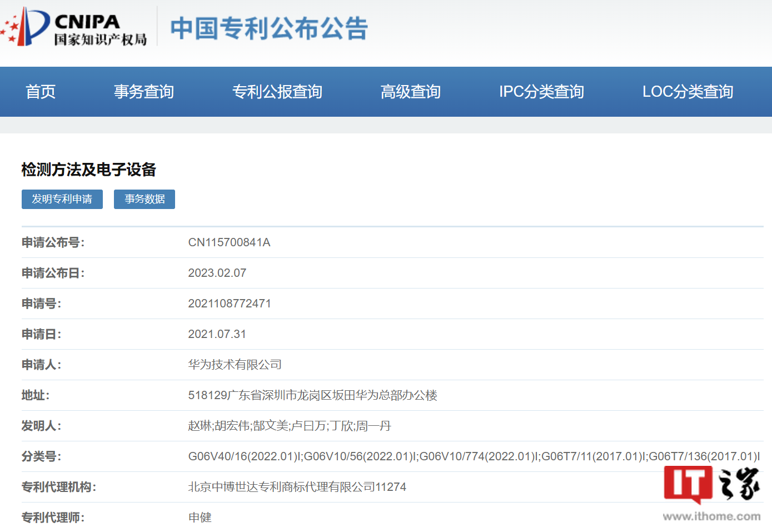Click the 分类号 field label
Screen dimensions: 772x532
41,456
